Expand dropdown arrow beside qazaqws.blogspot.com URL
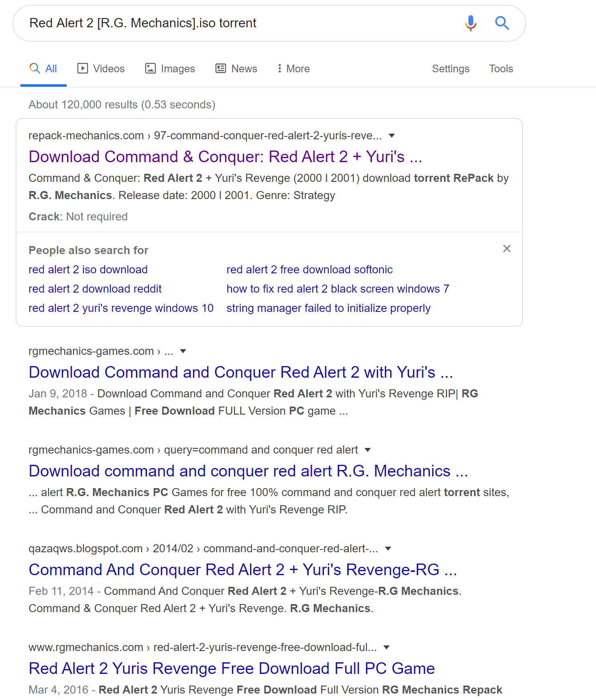This screenshot has width=596, height=700. pyautogui.click(x=388, y=549)
